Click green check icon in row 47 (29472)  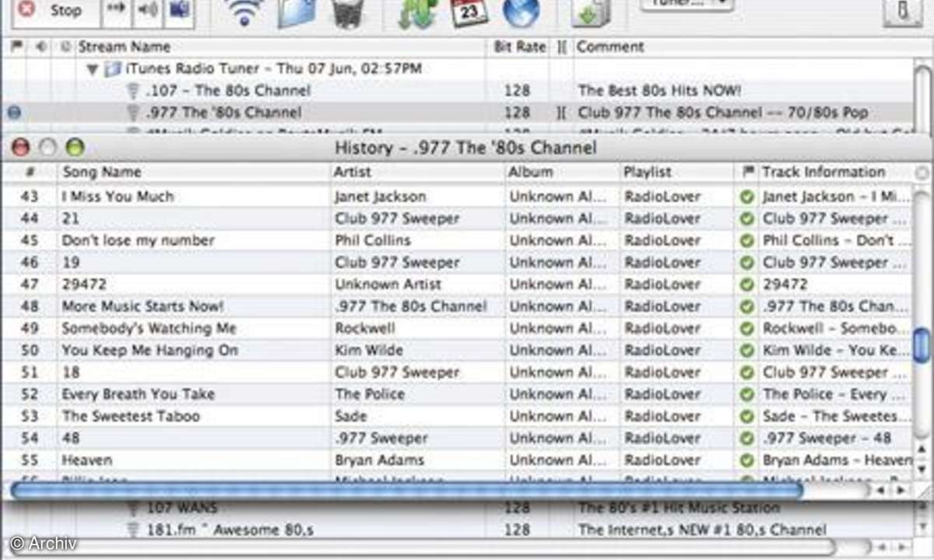point(747,284)
